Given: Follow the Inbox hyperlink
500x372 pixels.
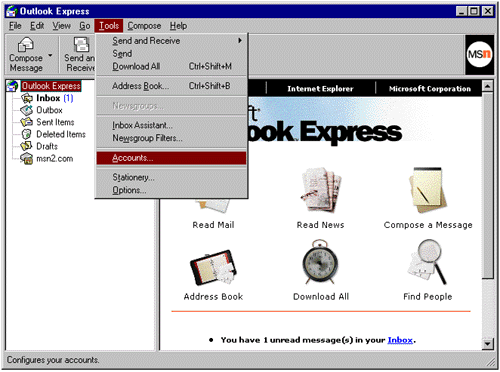Looking at the screenshot, I should coord(400,340).
